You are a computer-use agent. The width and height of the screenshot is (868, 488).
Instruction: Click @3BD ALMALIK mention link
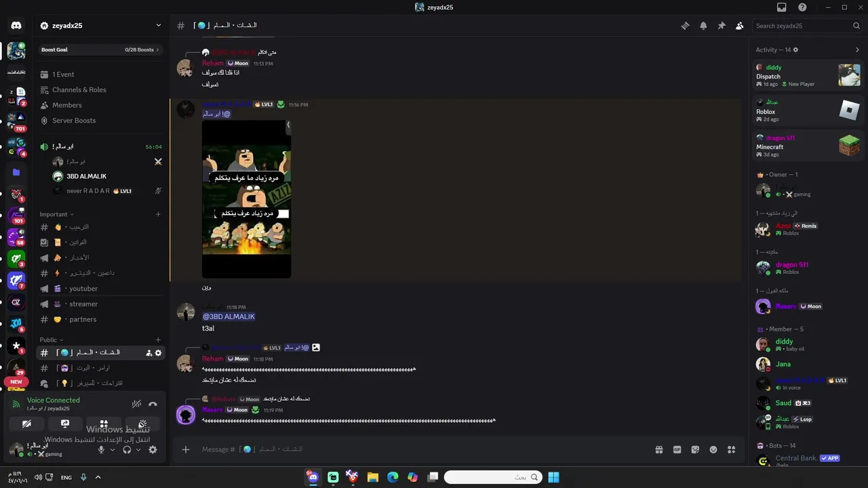click(x=229, y=317)
